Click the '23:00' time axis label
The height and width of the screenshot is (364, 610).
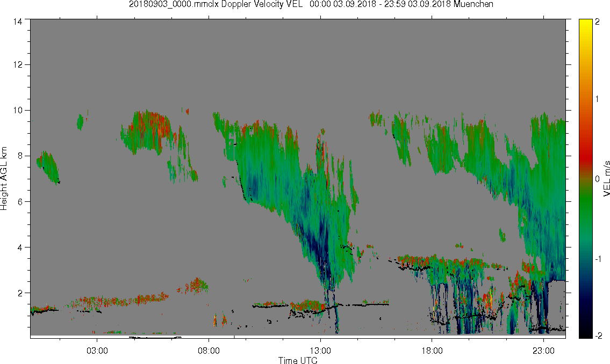pos(543,351)
